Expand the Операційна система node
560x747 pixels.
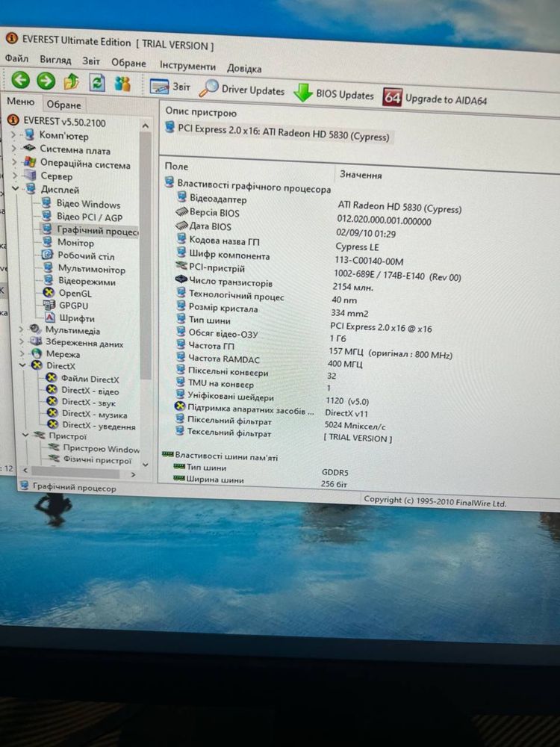13,162
